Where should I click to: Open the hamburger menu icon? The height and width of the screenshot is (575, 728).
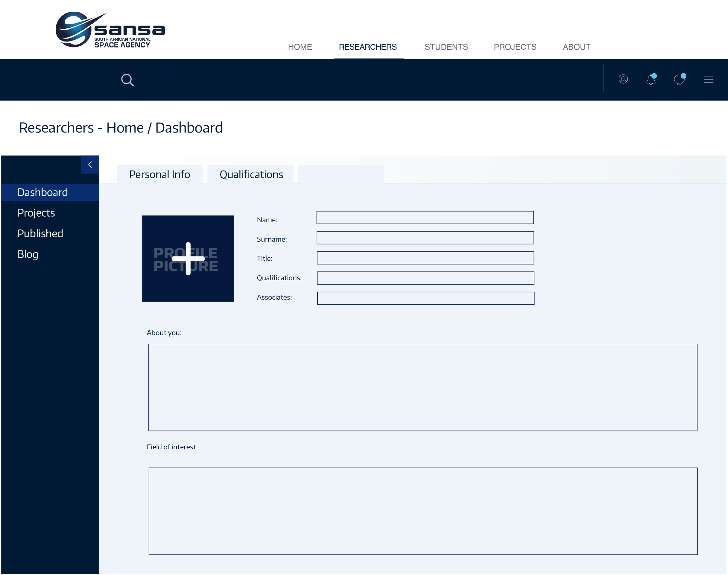pyautogui.click(x=708, y=80)
